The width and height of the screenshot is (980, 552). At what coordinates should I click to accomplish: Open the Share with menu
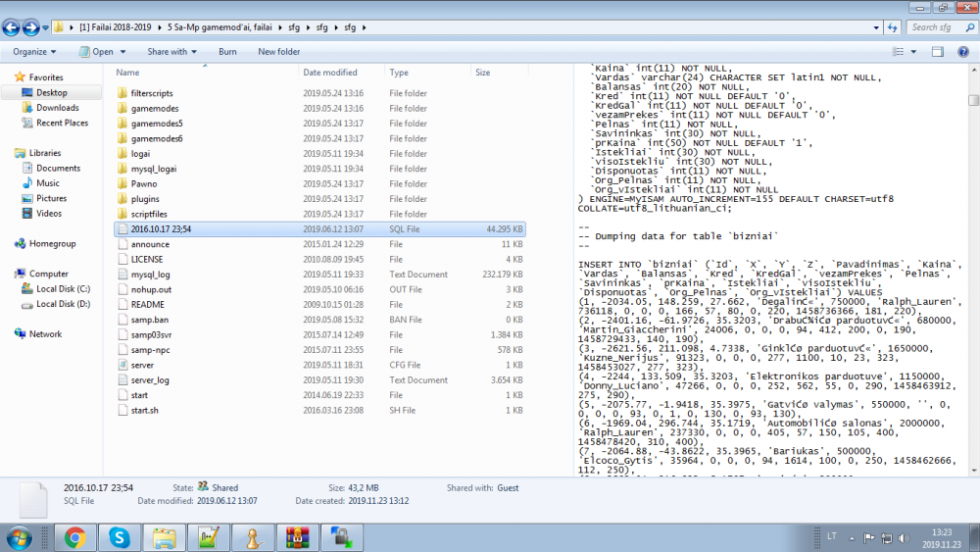(171, 52)
